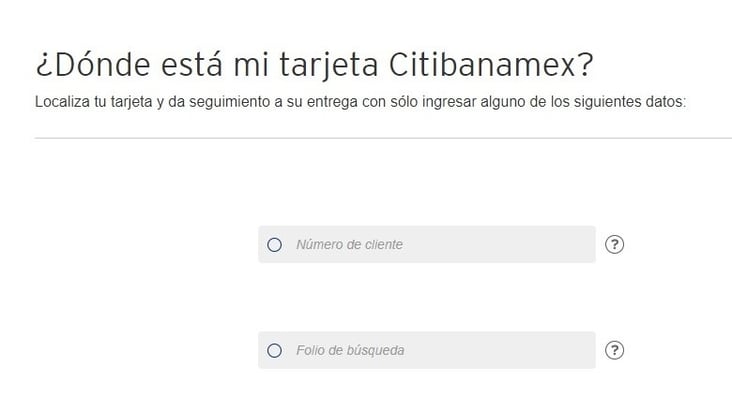732x411 pixels.
Task: Focus the Folio de búsqueda placeholder text
Action: (350, 350)
